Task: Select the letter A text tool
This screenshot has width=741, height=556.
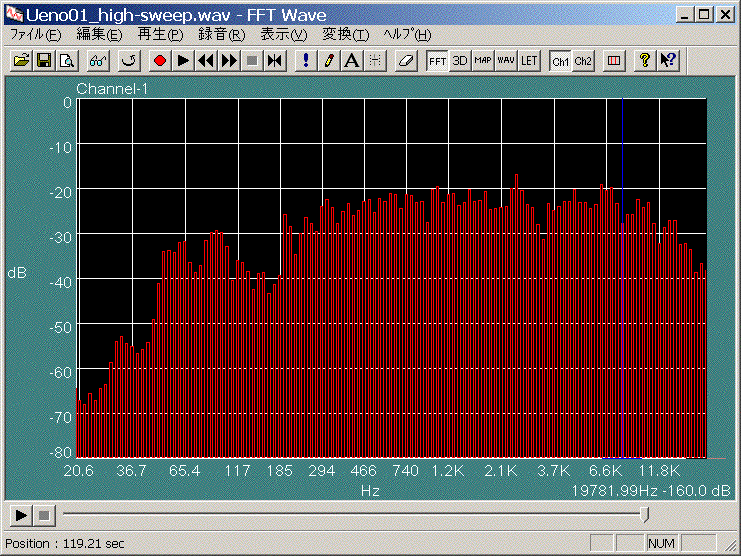Action: [x=352, y=61]
